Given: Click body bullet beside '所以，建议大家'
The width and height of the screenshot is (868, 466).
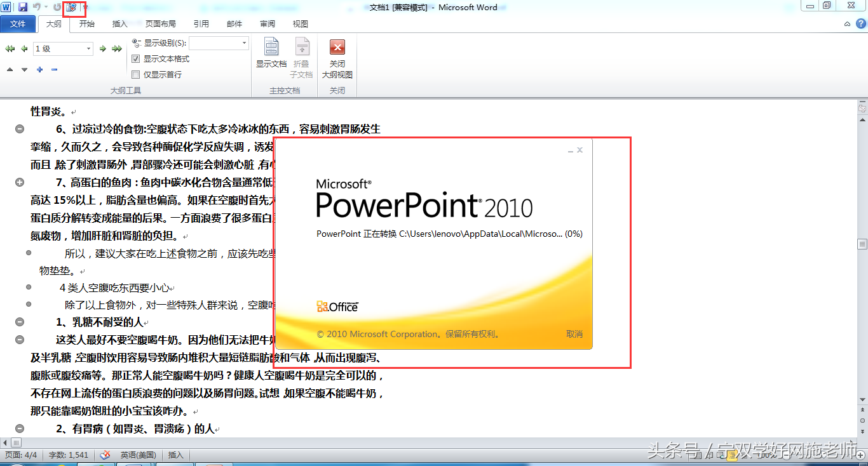Looking at the screenshot, I should pyautogui.click(x=29, y=253).
